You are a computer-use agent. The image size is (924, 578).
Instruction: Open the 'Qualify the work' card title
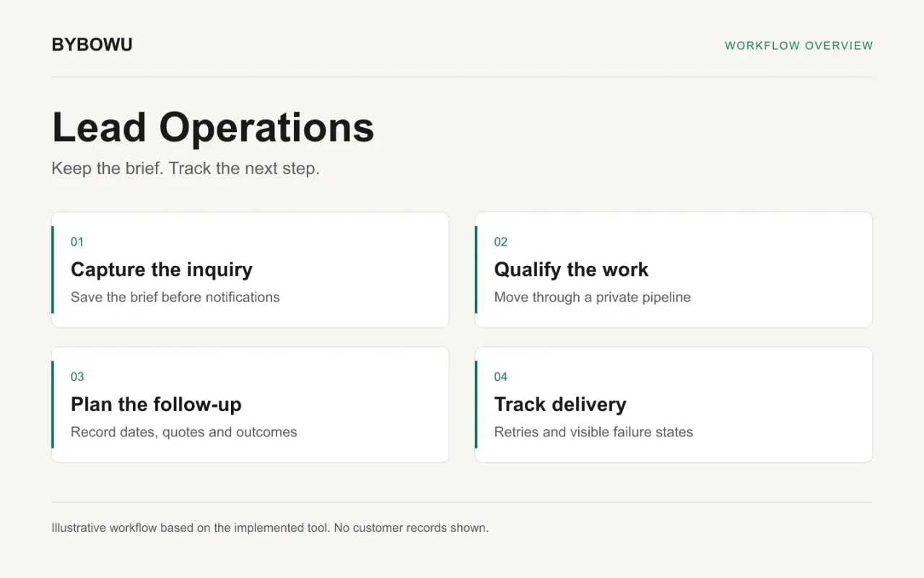tap(572, 269)
